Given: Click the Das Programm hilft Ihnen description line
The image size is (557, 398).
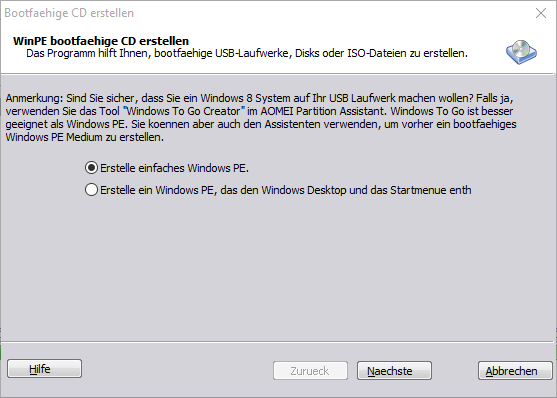Looking at the screenshot, I should [247, 53].
